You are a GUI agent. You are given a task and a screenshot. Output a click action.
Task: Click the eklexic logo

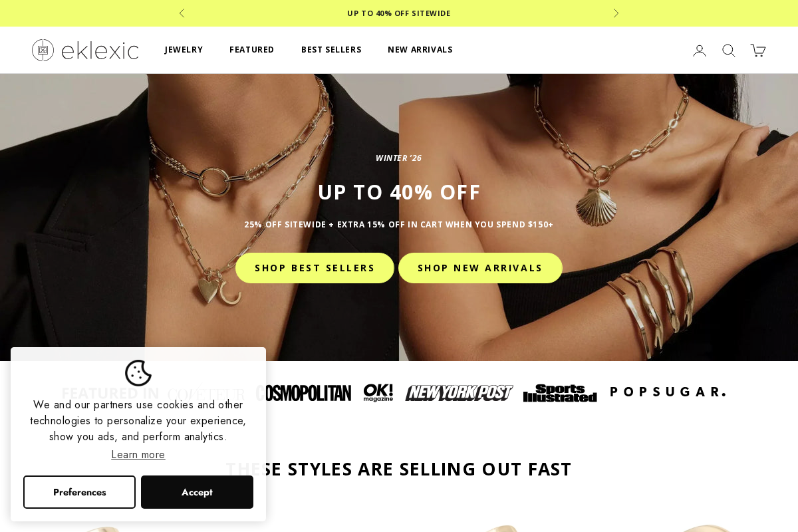coord(85,51)
